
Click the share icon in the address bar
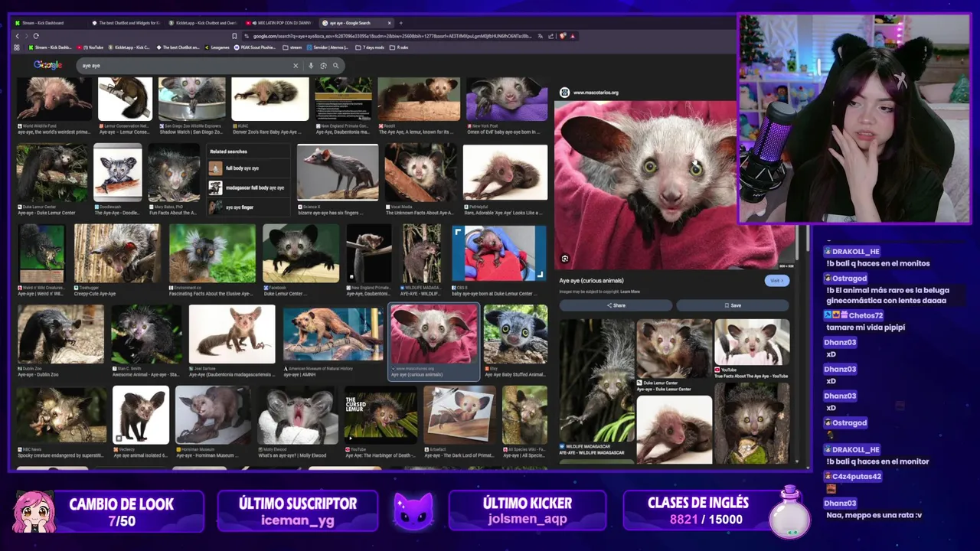550,36
